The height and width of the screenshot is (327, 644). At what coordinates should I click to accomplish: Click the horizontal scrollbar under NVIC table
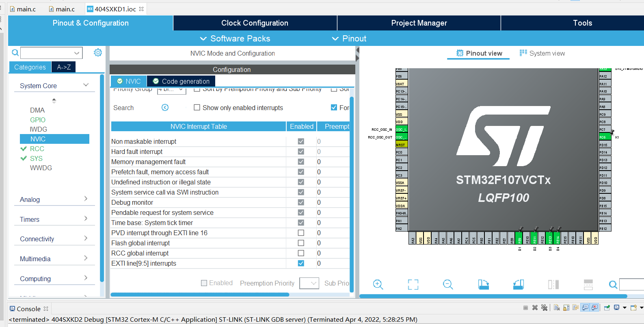pyautogui.click(x=200, y=295)
